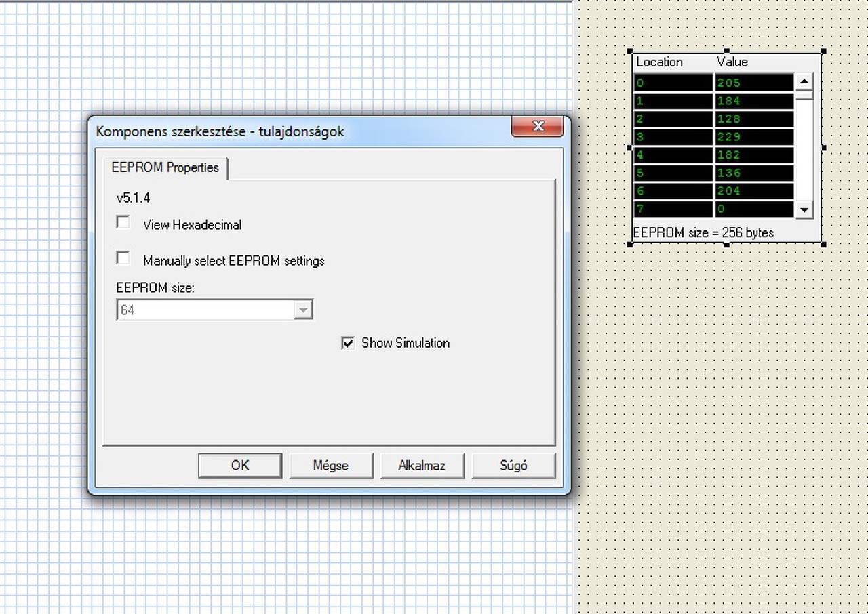The image size is (868, 614).
Task: Select the value 205 at location 0
Action: pyautogui.click(x=754, y=83)
